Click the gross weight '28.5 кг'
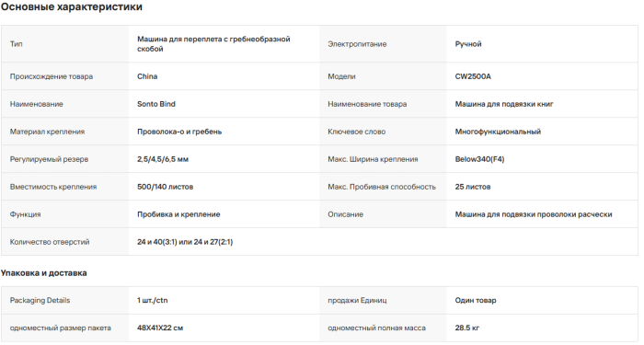 tap(467, 328)
